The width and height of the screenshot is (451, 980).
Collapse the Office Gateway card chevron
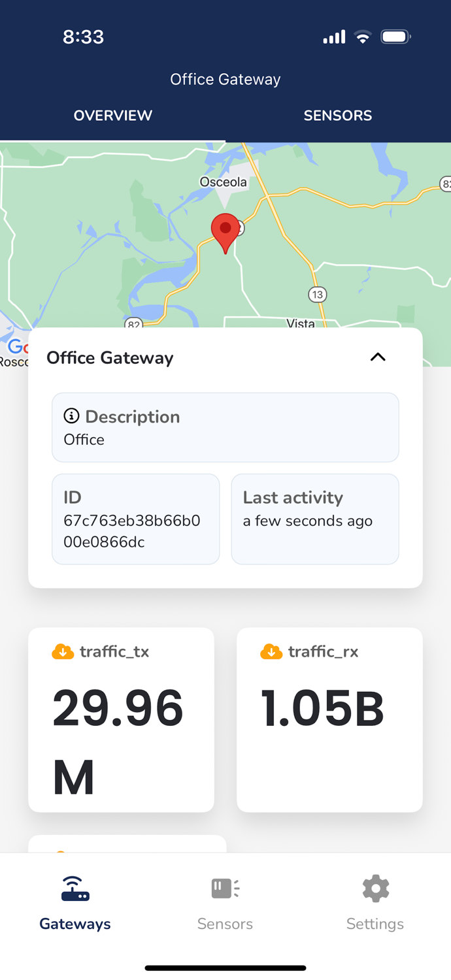pyautogui.click(x=378, y=357)
